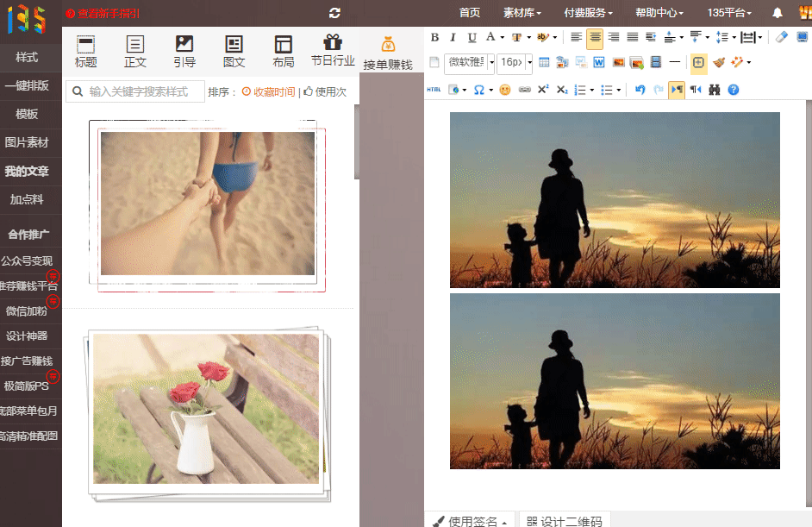
Task: Open 图片素材 in the left sidebar
Action: click(x=27, y=142)
